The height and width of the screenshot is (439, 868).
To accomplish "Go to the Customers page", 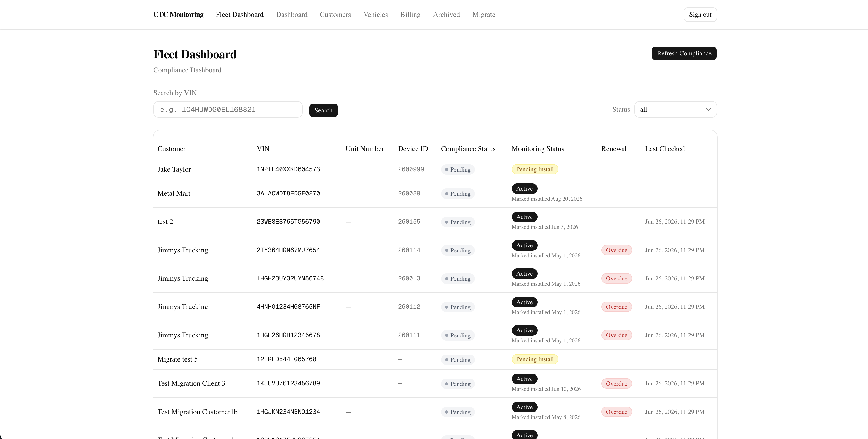I will 335,15.
